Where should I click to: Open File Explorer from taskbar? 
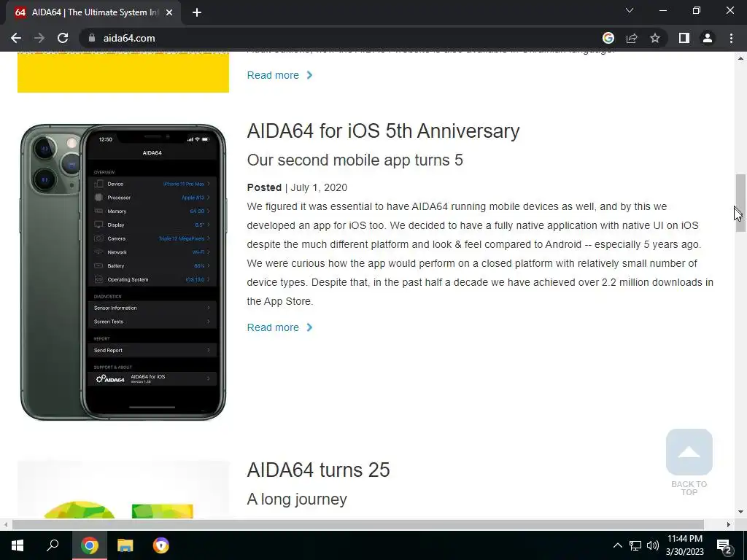pos(125,545)
